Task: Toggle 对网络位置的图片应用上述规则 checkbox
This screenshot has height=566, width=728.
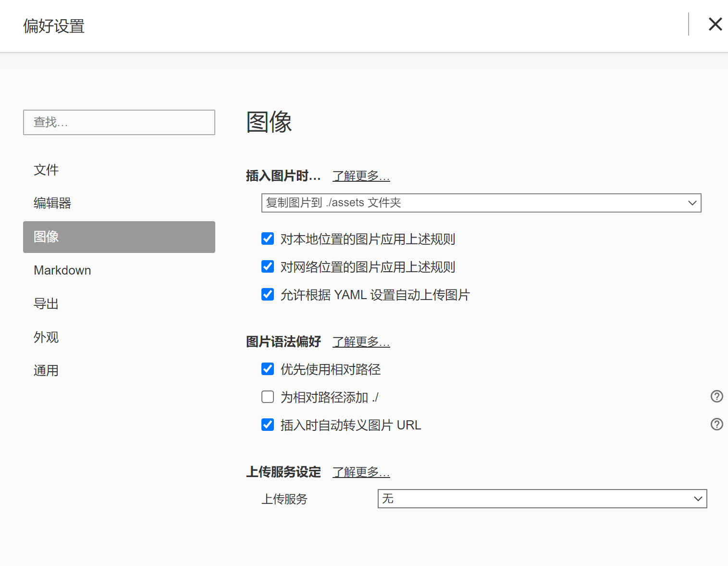Action: click(268, 266)
